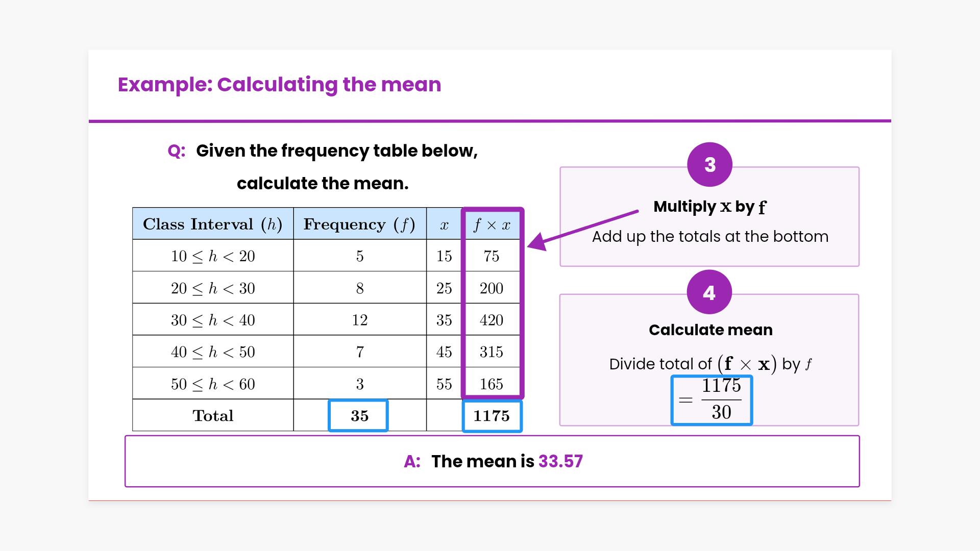980x551 pixels.
Task: Click the blue-boxed frequency total 35
Action: (359, 416)
